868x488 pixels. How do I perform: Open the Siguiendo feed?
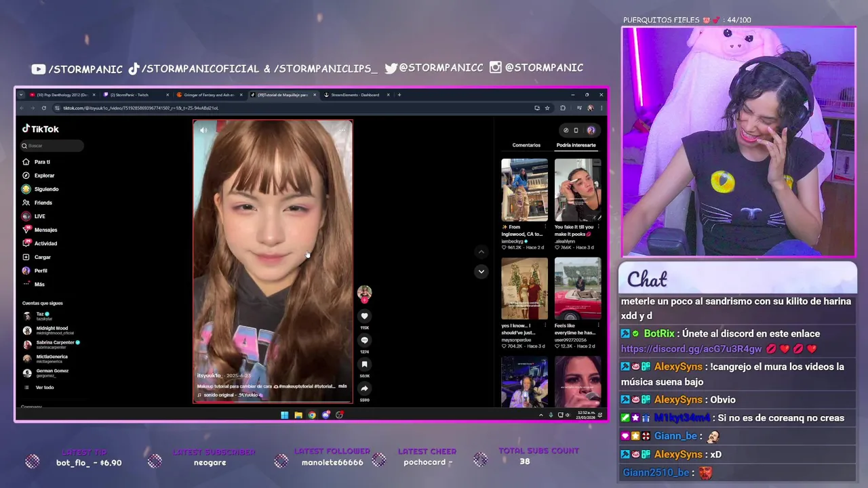(41, 189)
